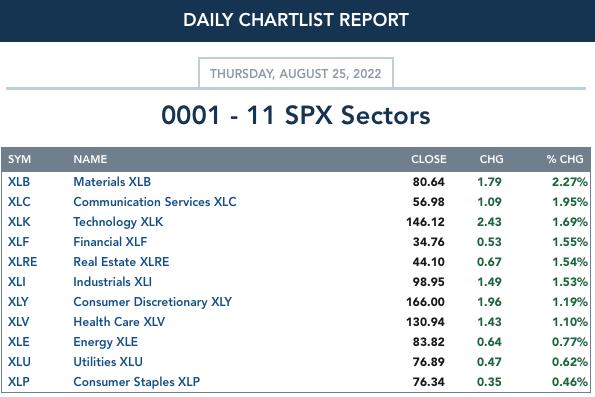Click the Energy XLE name link

[105, 342]
